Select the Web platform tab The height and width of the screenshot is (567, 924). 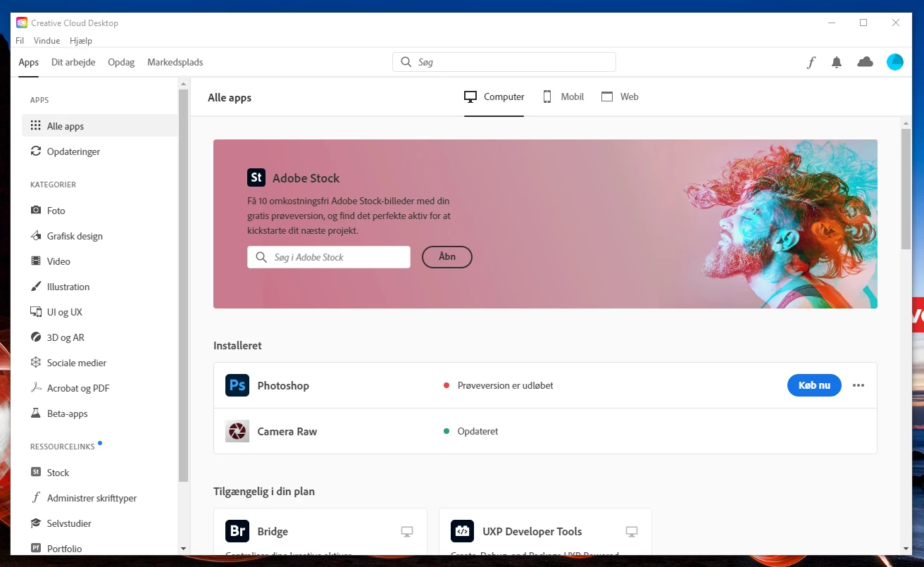tap(620, 97)
